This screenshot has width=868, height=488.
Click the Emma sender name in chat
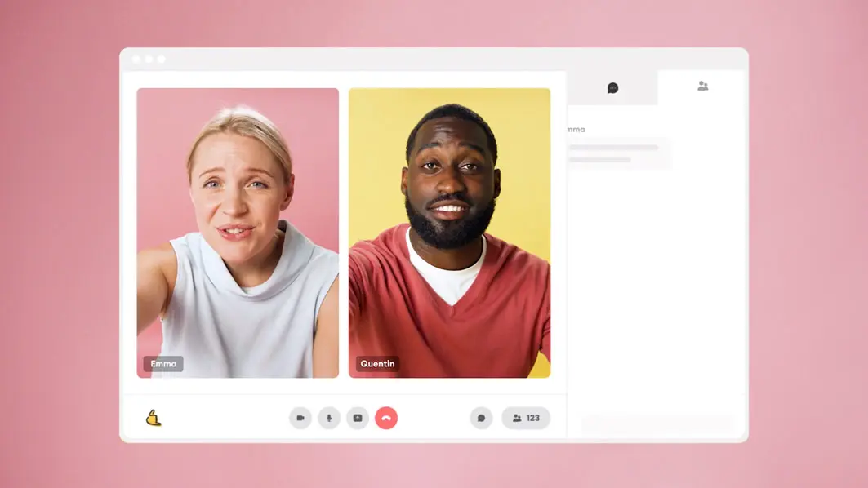pyautogui.click(x=576, y=129)
